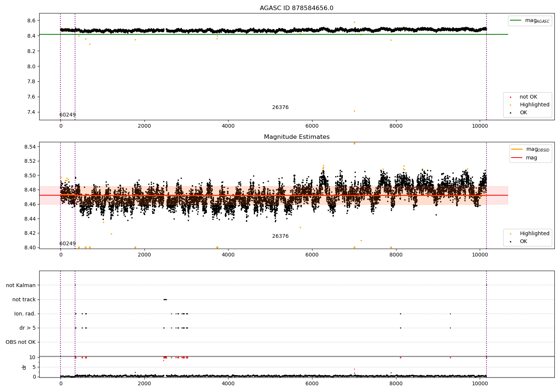Select the 'dr > 5' row label
560x392 pixels.
[28, 328]
